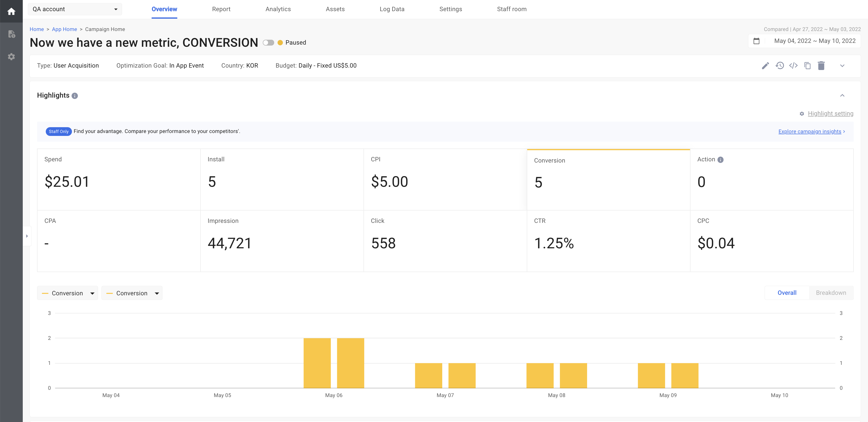Collapse the Highlights section chevron
Viewport: 868px width, 422px height.
pos(842,96)
